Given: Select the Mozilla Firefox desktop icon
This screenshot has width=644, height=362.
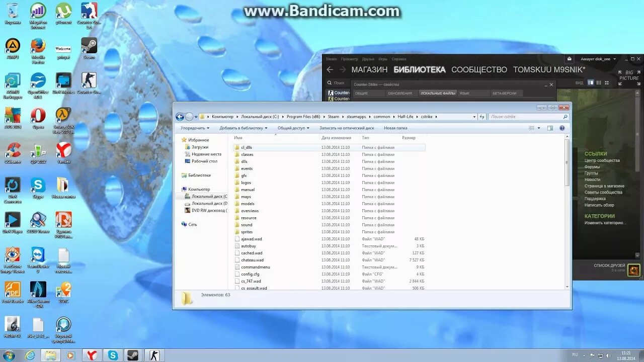Looking at the screenshot, I should coord(38,52).
